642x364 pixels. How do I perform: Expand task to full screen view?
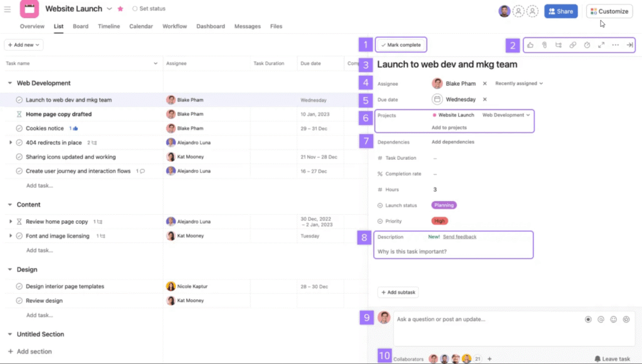pyautogui.click(x=601, y=45)
